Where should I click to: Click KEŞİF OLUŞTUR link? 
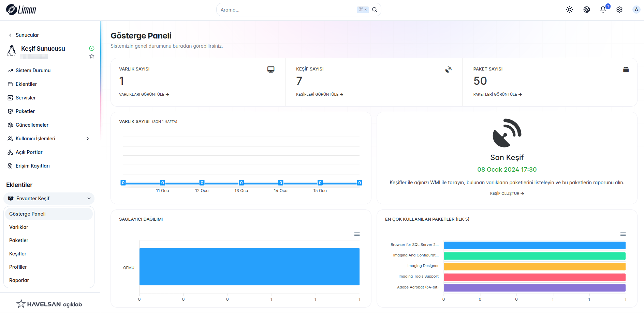[507, 193]
